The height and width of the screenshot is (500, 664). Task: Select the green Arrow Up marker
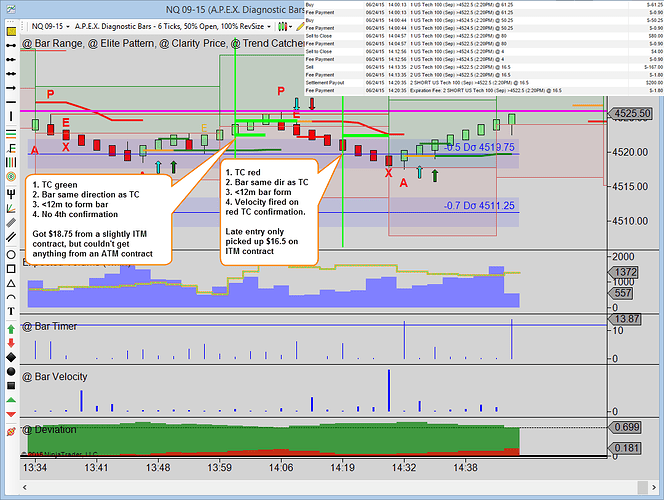click(x=11, y=329)
